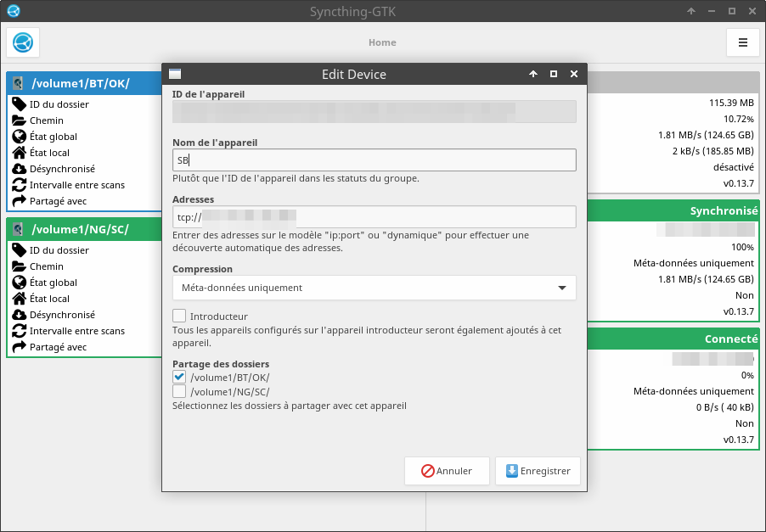
Task: Click v0.13.7 in the Connecté panel
Action: coord(739,440)
